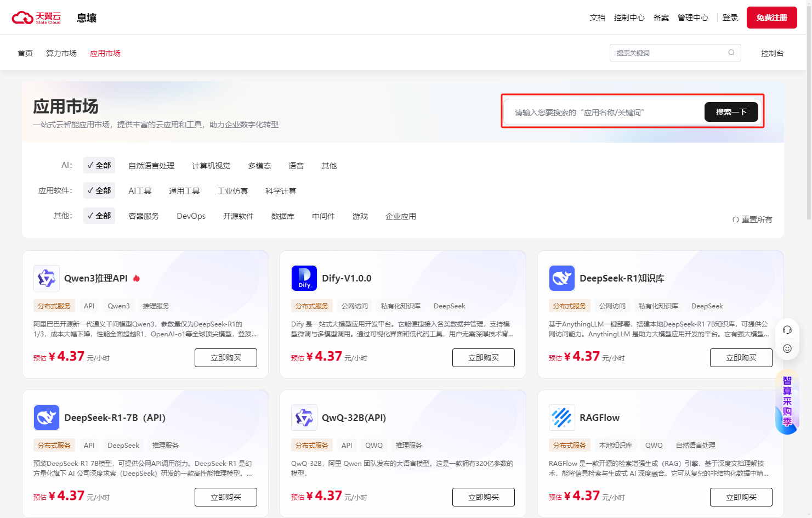Open the Qwen3推理API app icon
812x518 pixels.
(x=47, y=278)
